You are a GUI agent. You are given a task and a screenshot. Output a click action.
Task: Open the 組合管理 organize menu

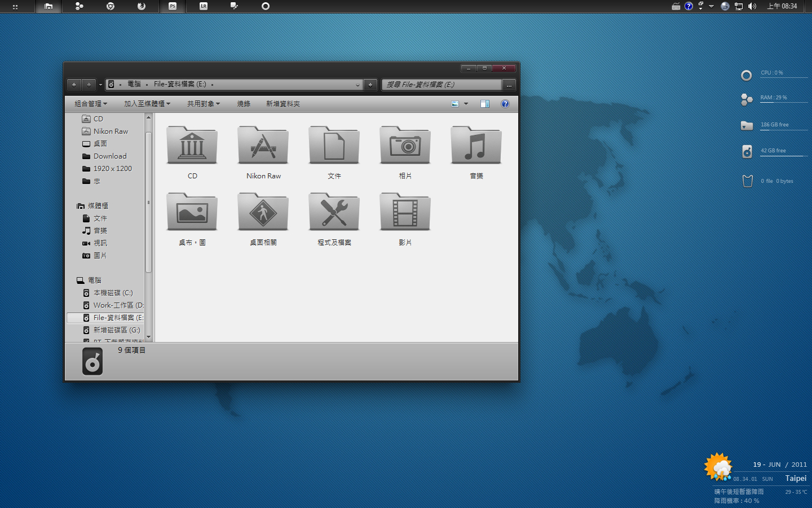(91, 104)
